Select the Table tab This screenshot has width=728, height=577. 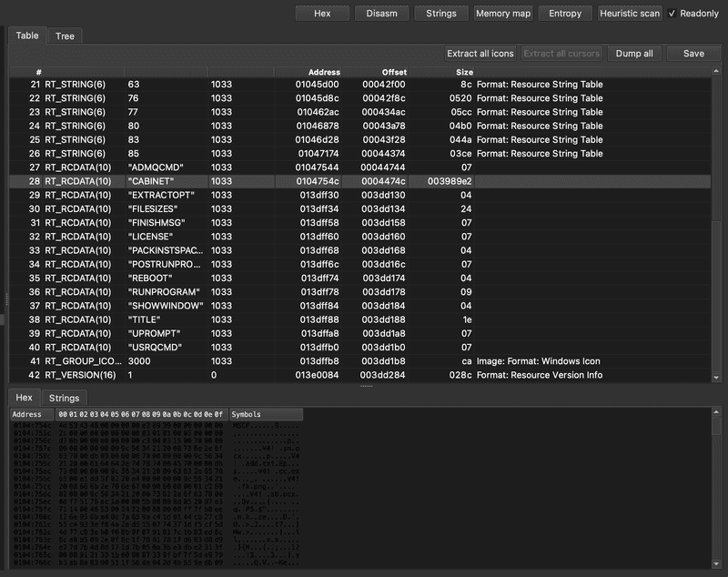27,35
